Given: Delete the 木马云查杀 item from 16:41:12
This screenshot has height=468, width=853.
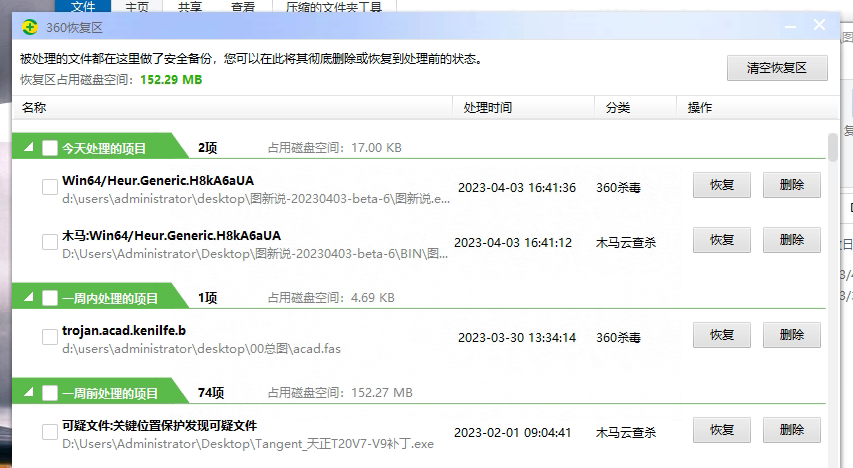Looking at the screenshot, I should pyautogui.click(x=791, y=240).
